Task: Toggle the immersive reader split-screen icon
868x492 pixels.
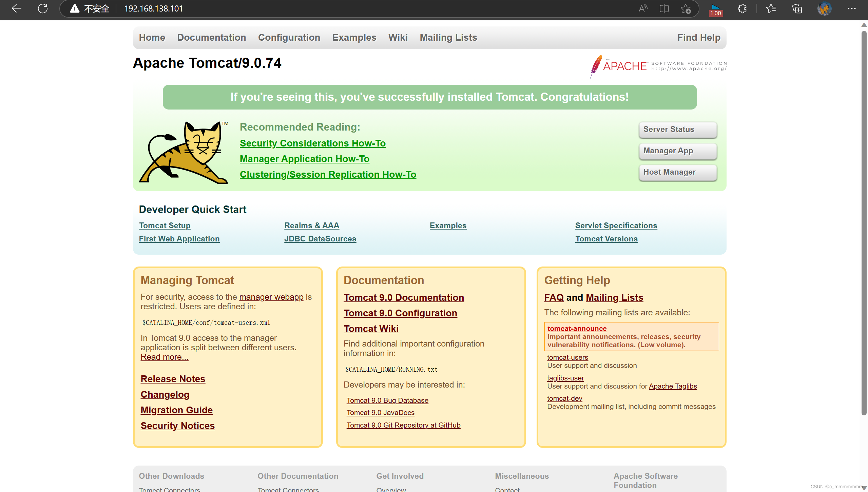Action: coord(664,8)
